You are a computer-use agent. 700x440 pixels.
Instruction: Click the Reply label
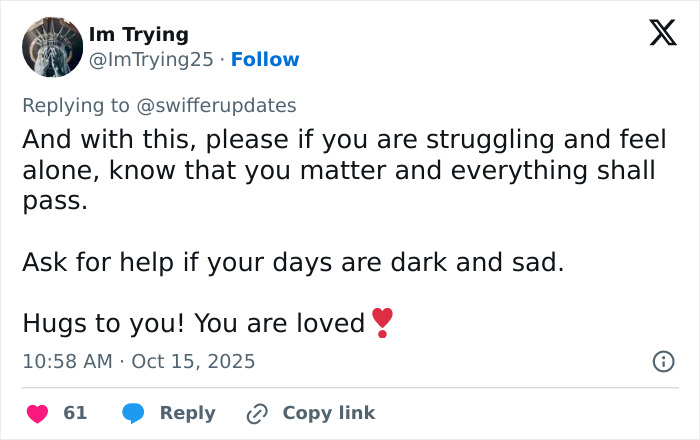[x=187, y=413]
